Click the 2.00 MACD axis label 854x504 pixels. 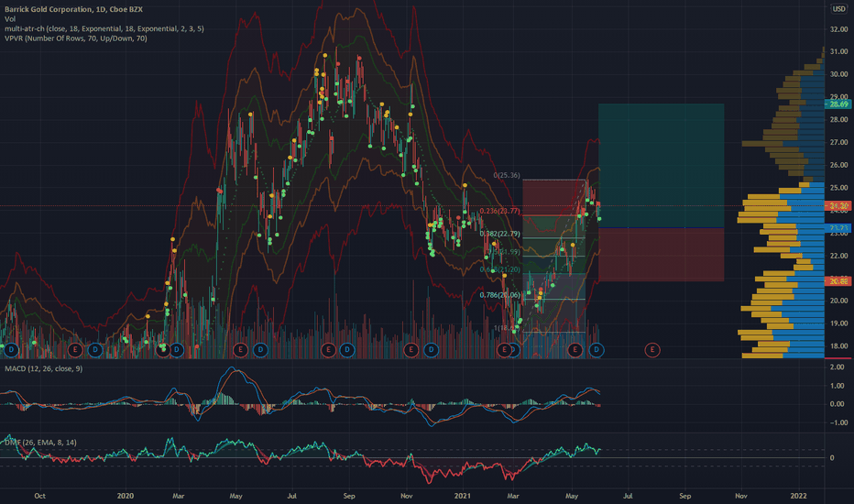838,367
